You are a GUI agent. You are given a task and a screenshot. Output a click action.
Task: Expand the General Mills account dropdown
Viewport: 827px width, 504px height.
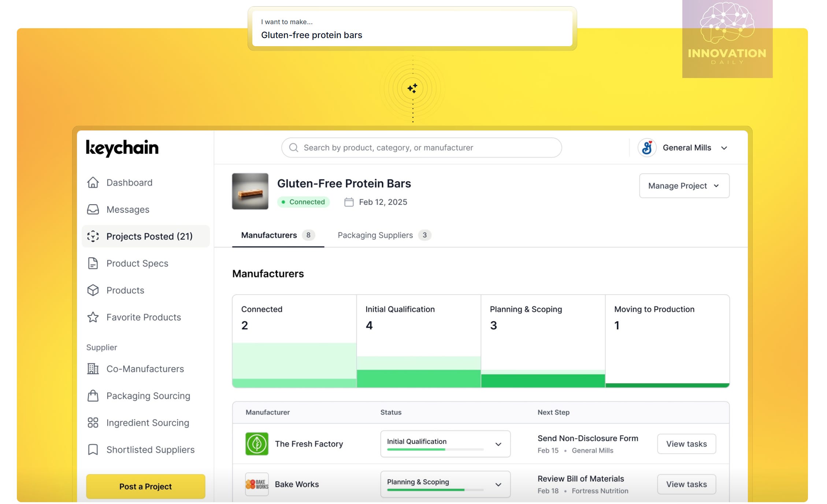point(724,148)
